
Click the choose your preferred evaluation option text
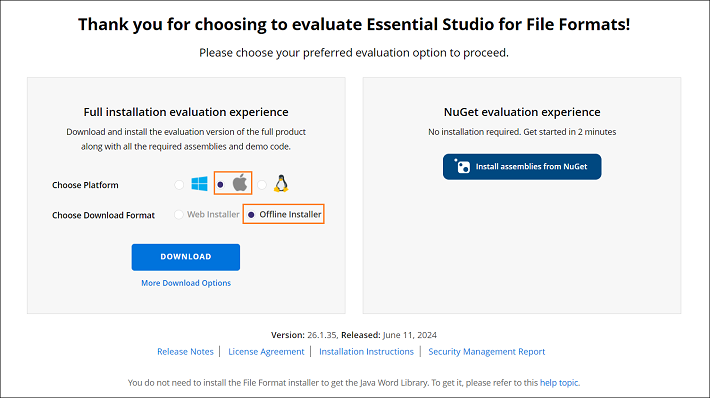[354, 53]
